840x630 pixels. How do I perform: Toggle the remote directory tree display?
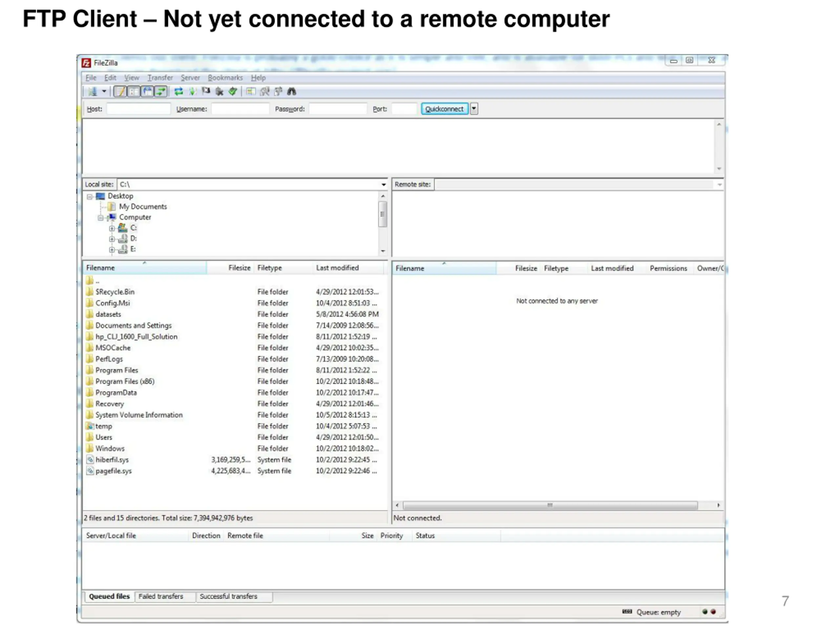(147, 92)
